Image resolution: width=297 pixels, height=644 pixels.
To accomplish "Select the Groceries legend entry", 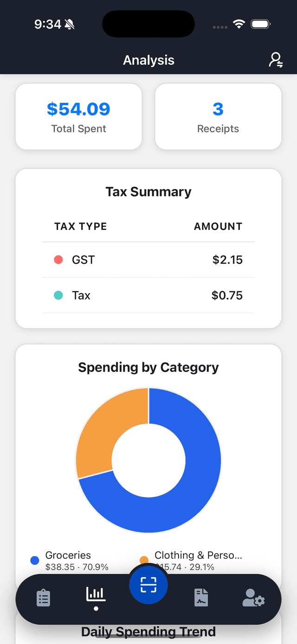I will click(70, 560).
